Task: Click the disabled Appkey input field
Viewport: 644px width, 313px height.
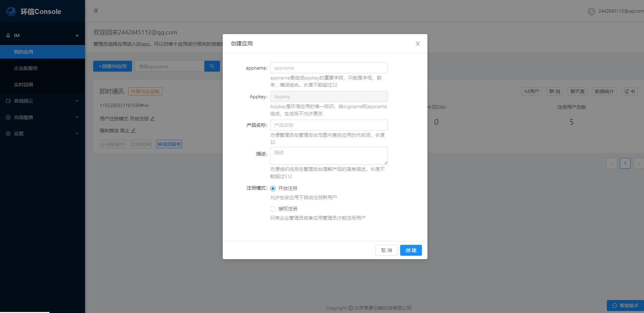Action: (329, 96)
